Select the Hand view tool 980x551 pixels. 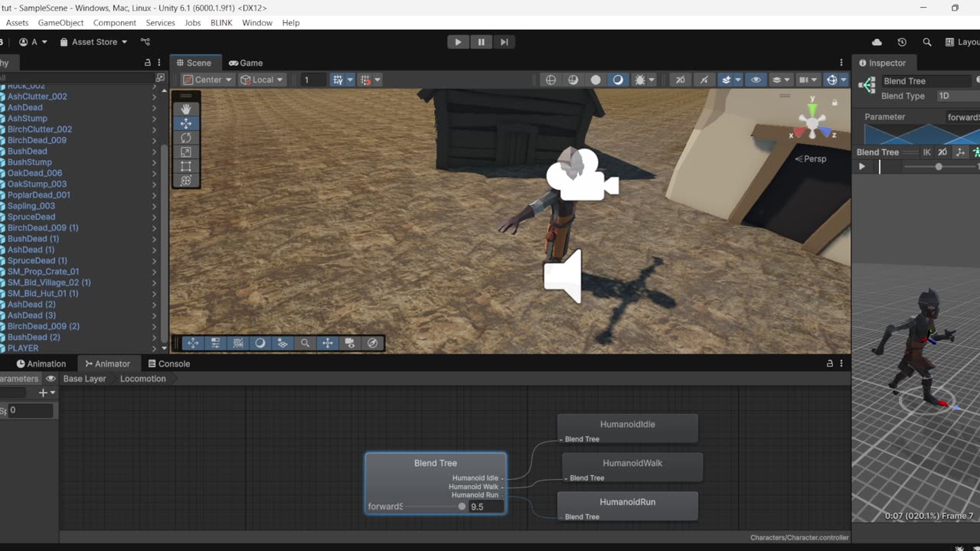click(186, 109)
